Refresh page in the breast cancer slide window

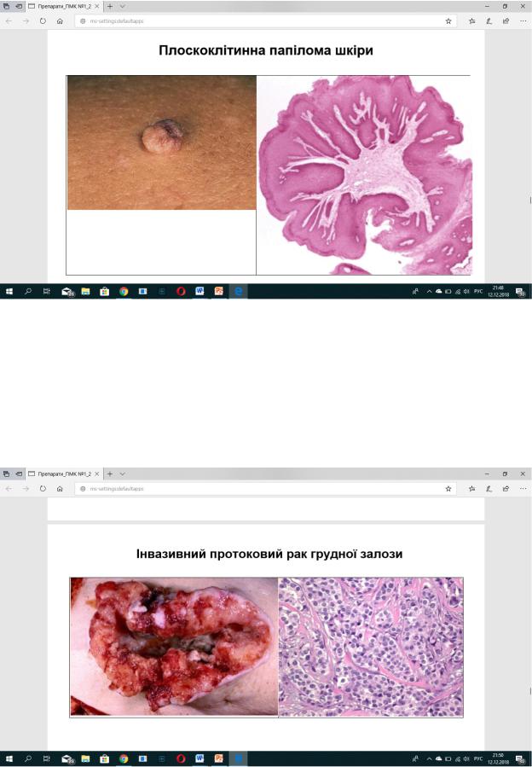43,489
